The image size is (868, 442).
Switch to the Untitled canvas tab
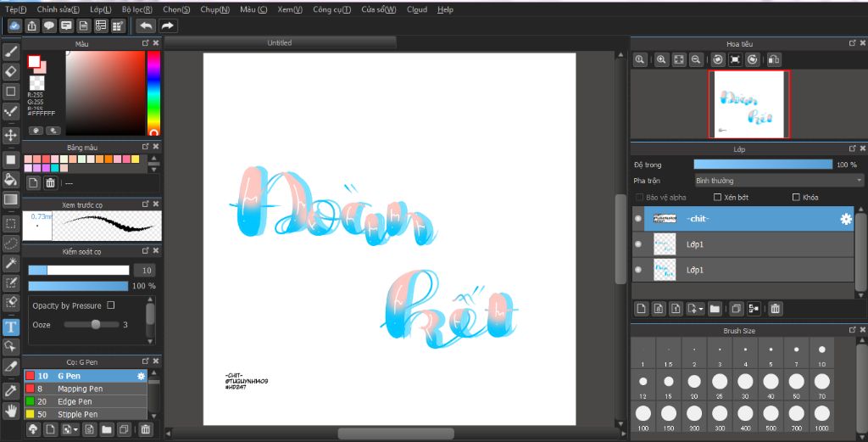click(x=280, y=42)
